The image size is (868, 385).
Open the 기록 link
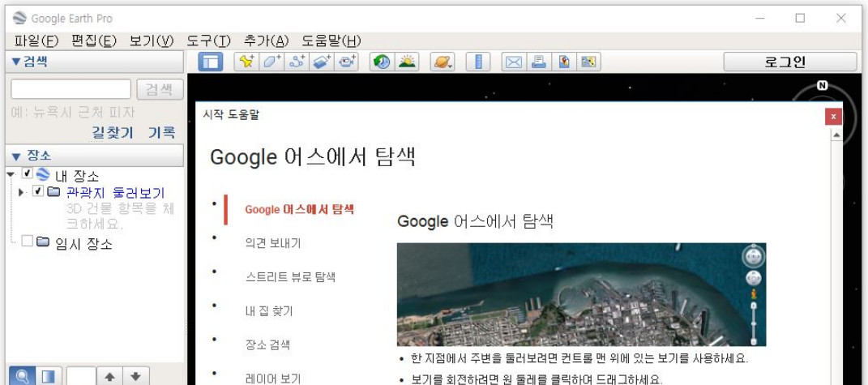(x=161, y=132)
